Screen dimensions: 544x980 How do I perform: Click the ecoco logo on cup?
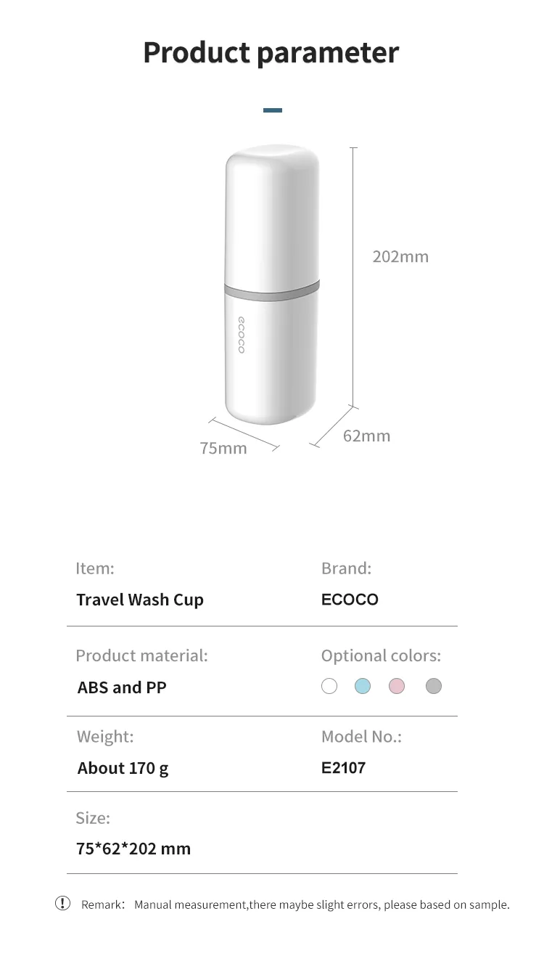point(242,335)
